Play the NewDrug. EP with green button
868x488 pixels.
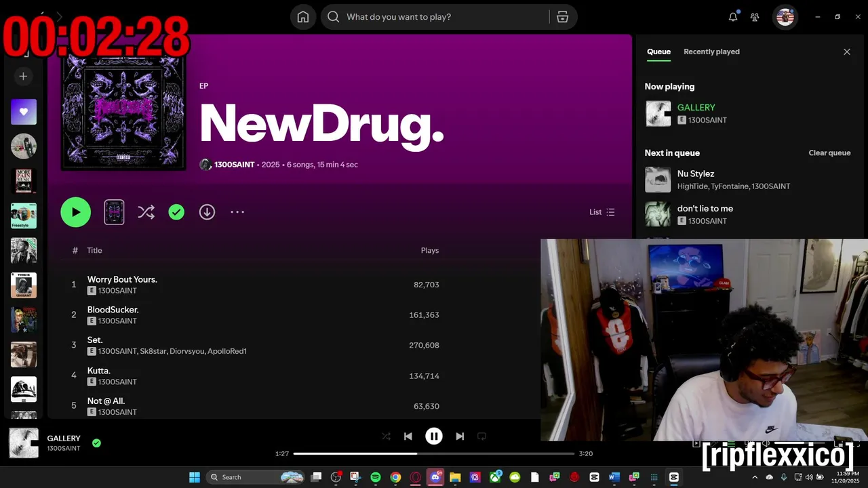[76, 212]
